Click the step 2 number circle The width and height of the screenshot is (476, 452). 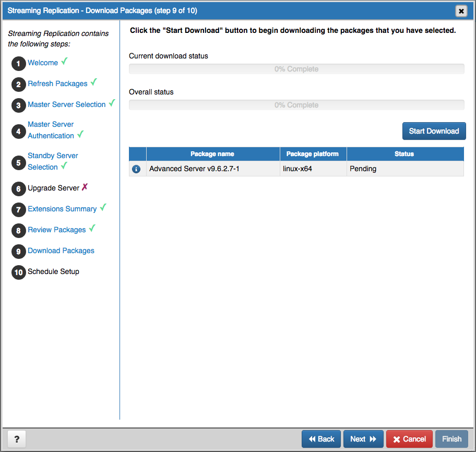click(18, 85)
